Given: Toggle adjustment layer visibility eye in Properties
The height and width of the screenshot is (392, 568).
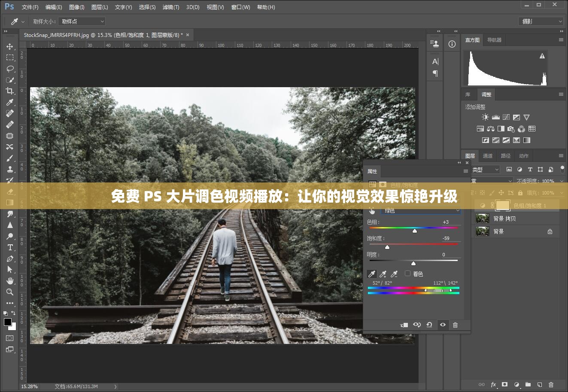Looking at the screenshot, I should pos(443,325).
